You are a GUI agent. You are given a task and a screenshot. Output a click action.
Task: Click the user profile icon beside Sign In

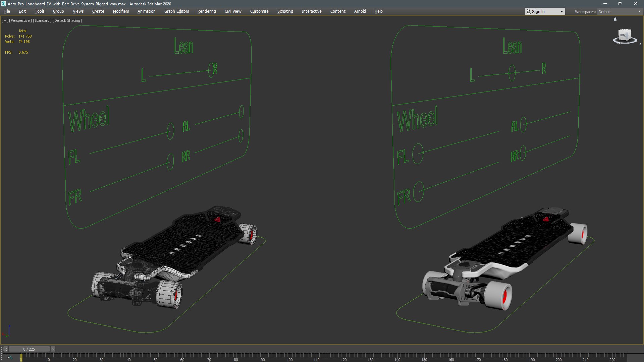tap(528, 11)
